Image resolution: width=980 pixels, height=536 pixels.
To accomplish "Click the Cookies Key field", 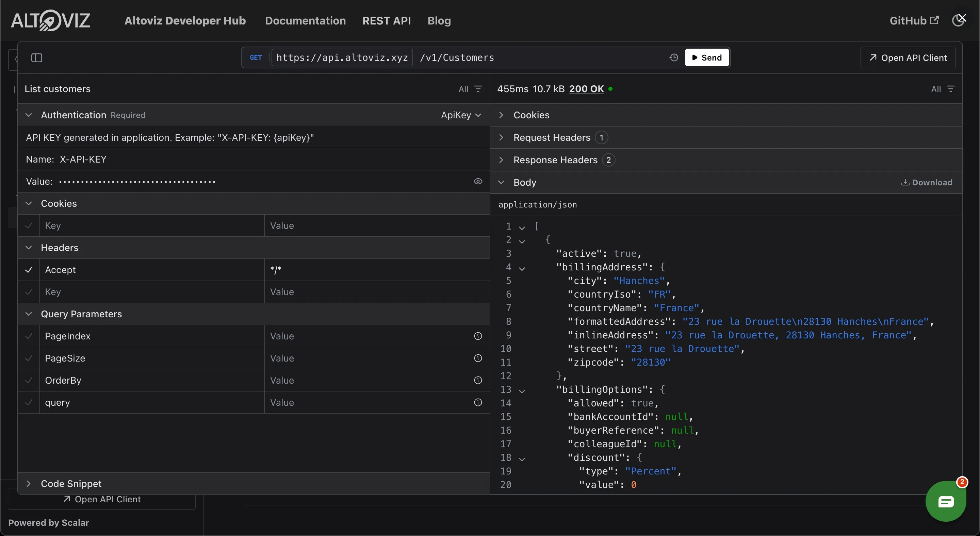I will (152, 225).
